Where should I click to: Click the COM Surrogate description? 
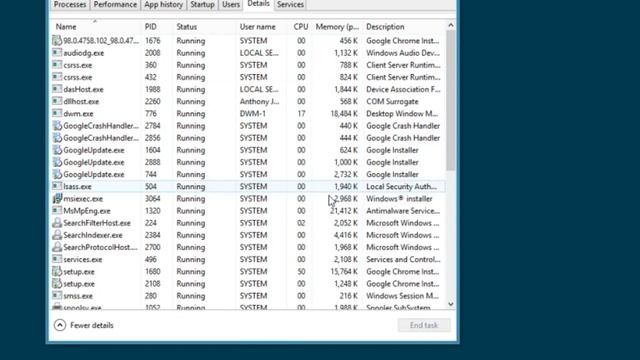[x=392, y=101]
